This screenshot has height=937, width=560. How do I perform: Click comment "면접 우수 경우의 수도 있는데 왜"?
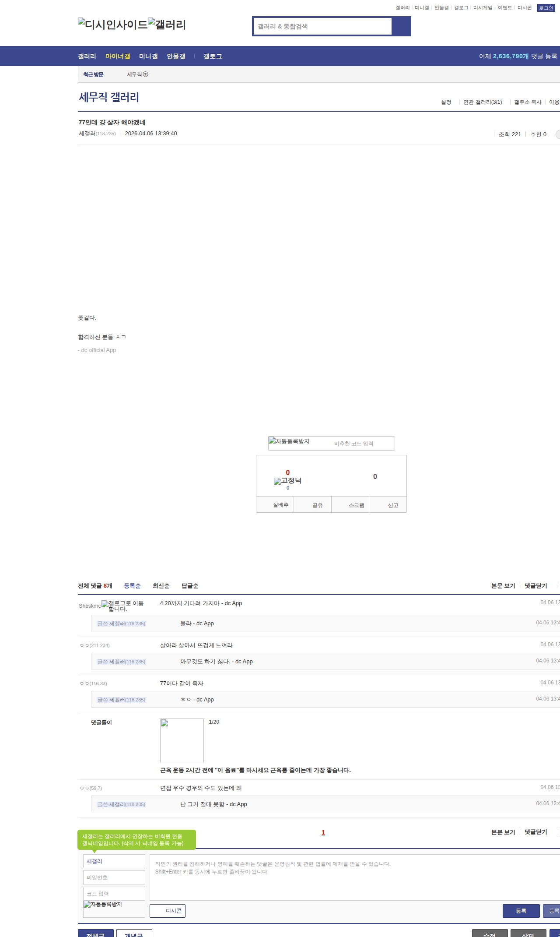(201, 788)
